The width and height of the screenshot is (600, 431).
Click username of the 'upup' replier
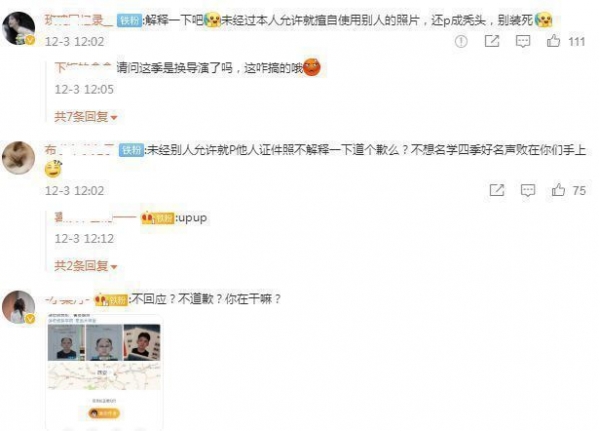pyautogui.click(x=96, y=218)
